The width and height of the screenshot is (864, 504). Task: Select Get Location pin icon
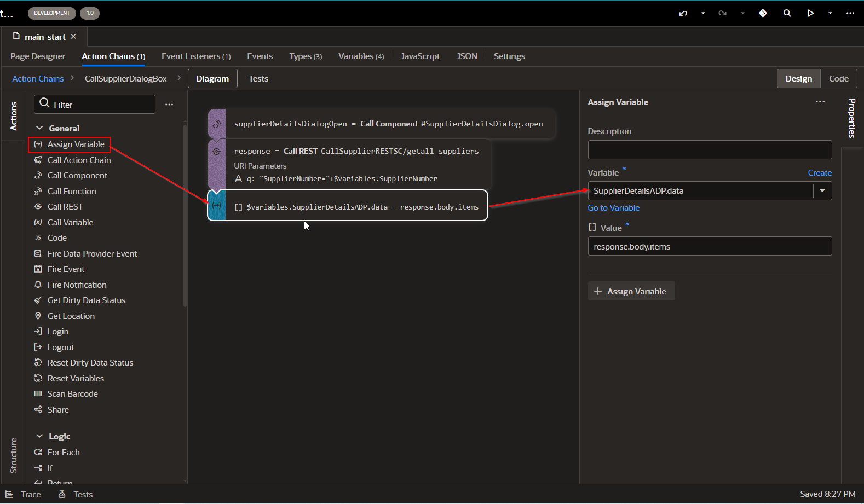pyautogui.click(x=38, y=316)
